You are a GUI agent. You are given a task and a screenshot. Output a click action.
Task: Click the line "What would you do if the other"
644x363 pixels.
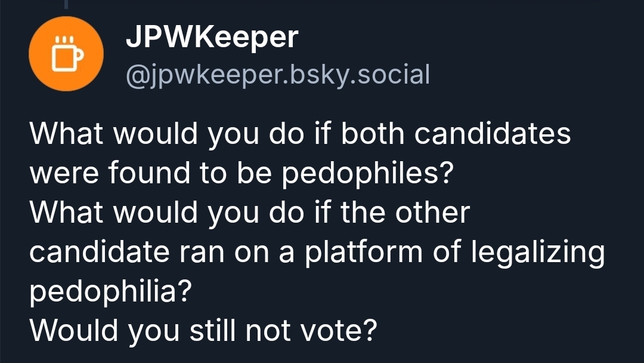pyautogui.click(x=250, y=213)
